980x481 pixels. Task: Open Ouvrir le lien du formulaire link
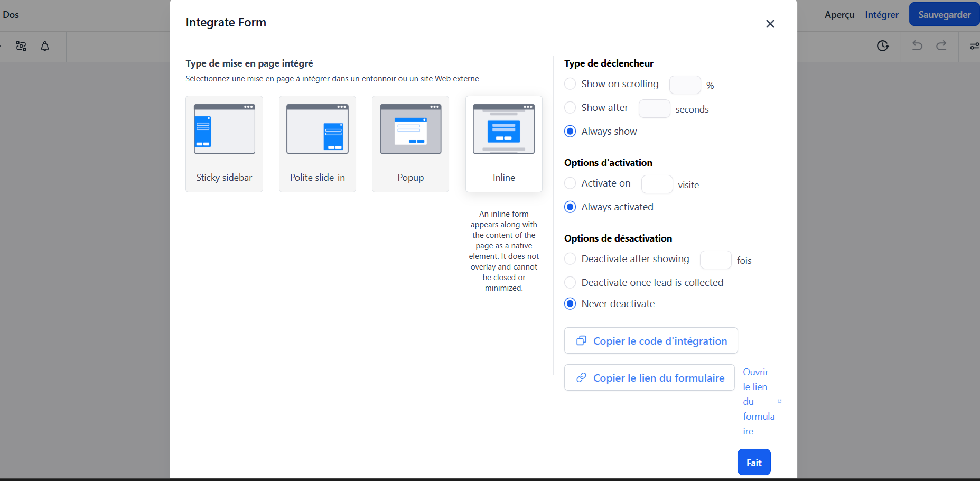click(759, 402)
